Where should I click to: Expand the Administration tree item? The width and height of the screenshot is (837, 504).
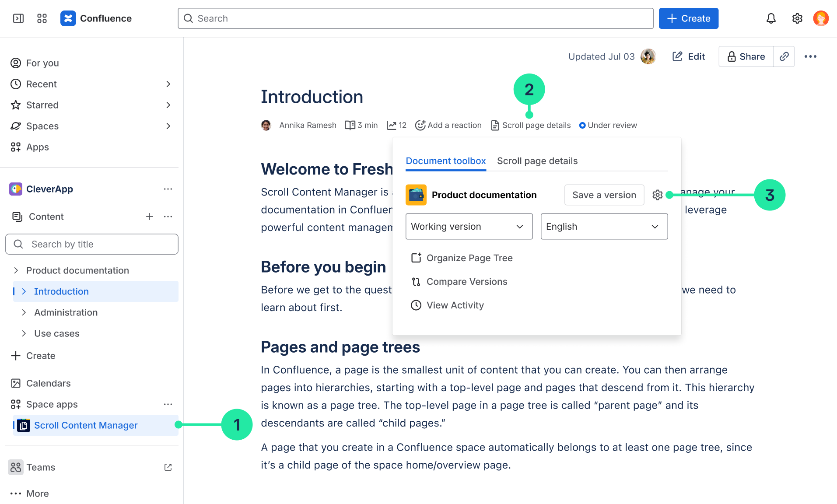pyautogui.click(x=24, y=312)
